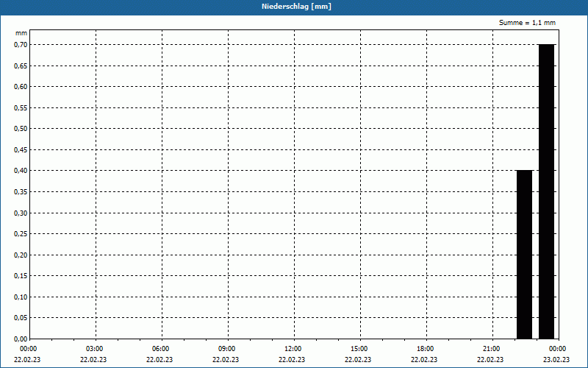Viewport: 588px width, 368px height.
Task: Select the Summe = 1,1 mm label
Action: pos(527,23)
